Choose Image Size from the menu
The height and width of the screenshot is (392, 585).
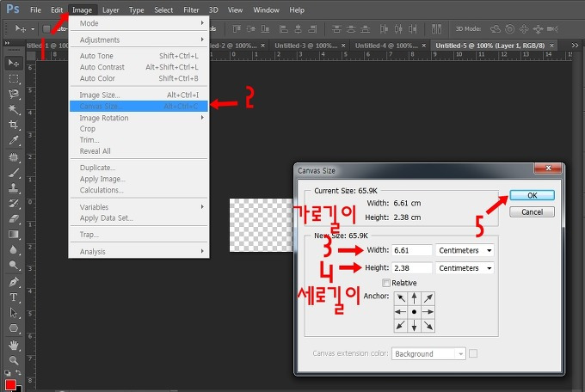(x=139, y=95)
